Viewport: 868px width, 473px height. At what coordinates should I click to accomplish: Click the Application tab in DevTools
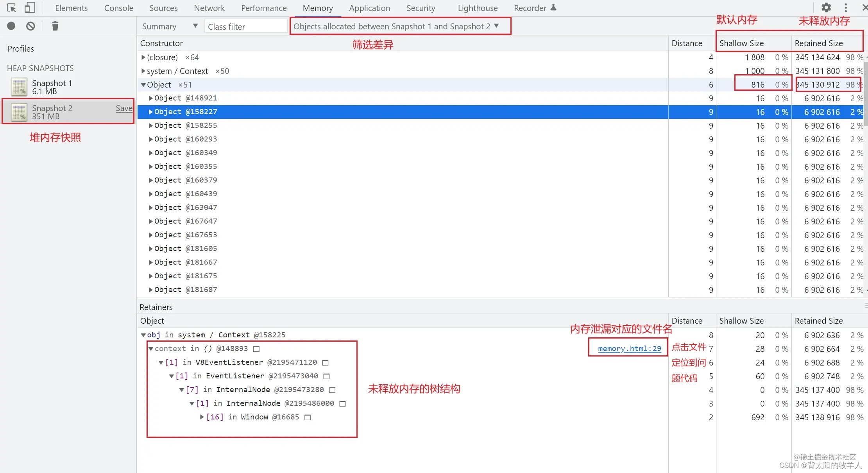tap(369, 7)
